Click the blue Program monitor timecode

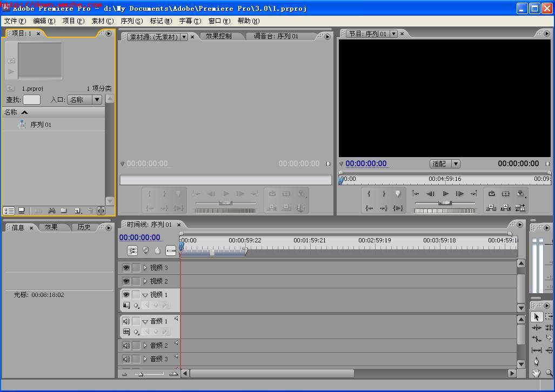pos(366,164)
